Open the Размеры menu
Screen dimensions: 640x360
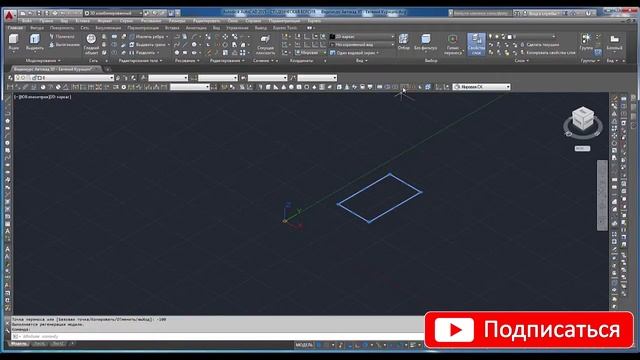(177, 20)
